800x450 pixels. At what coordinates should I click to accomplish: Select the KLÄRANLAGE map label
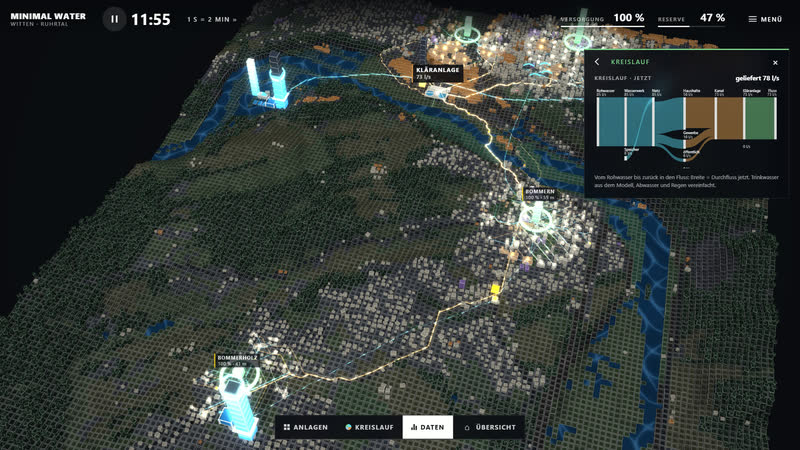438,73
